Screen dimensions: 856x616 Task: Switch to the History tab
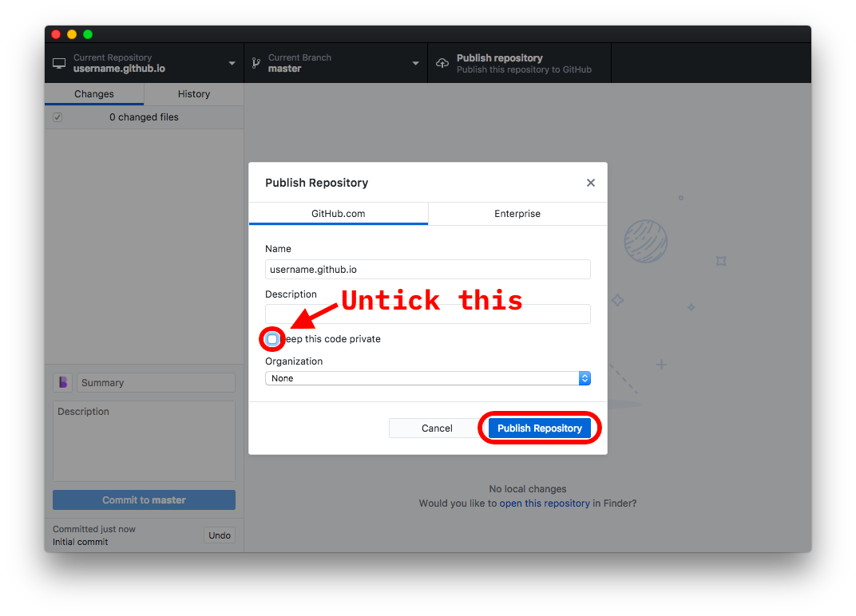(193, 93)
